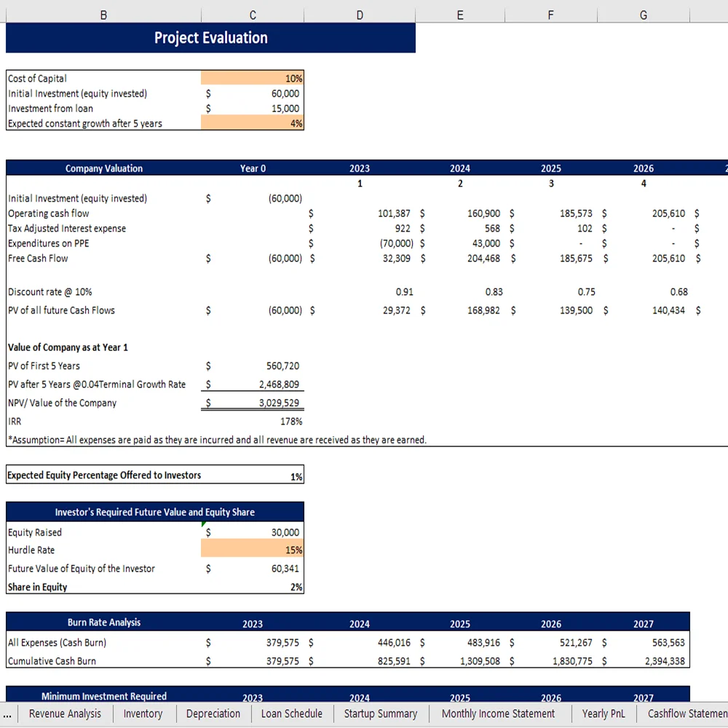This screenshot has width=728, height=728.
Task: Select the Equity Raised 30,000 cell
Action: 253,532
